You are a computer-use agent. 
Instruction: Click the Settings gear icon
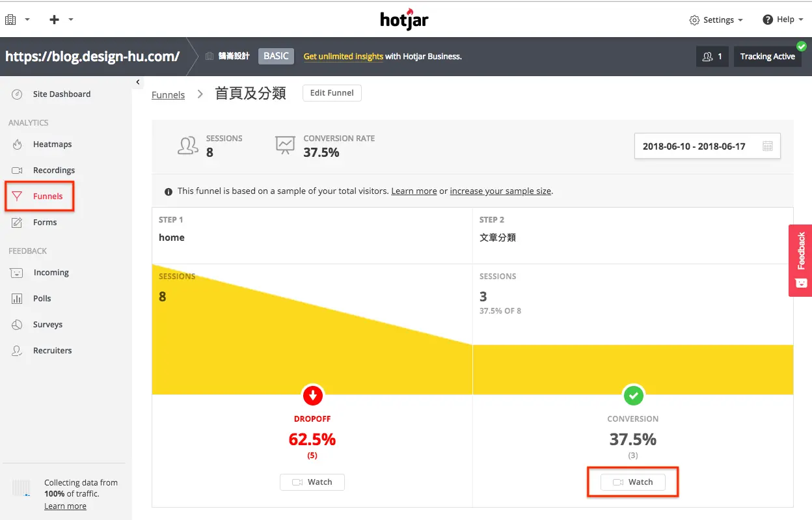tap(694, 20)
